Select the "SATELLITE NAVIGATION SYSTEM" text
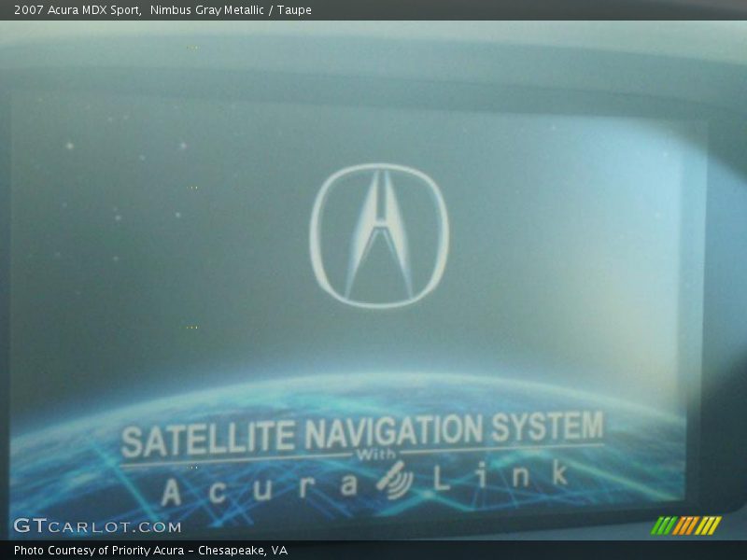The height and width of the screenshot is (560, 747). pos(362,433)
